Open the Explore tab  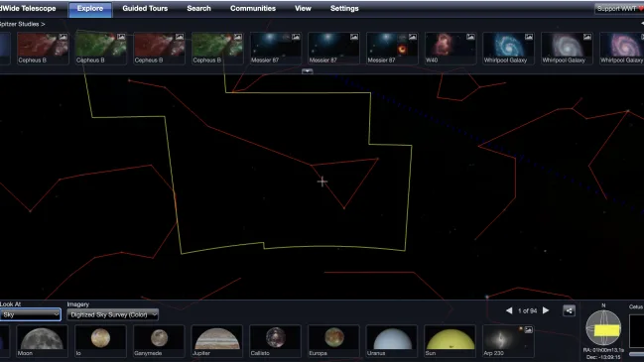(x=90, y=9)
